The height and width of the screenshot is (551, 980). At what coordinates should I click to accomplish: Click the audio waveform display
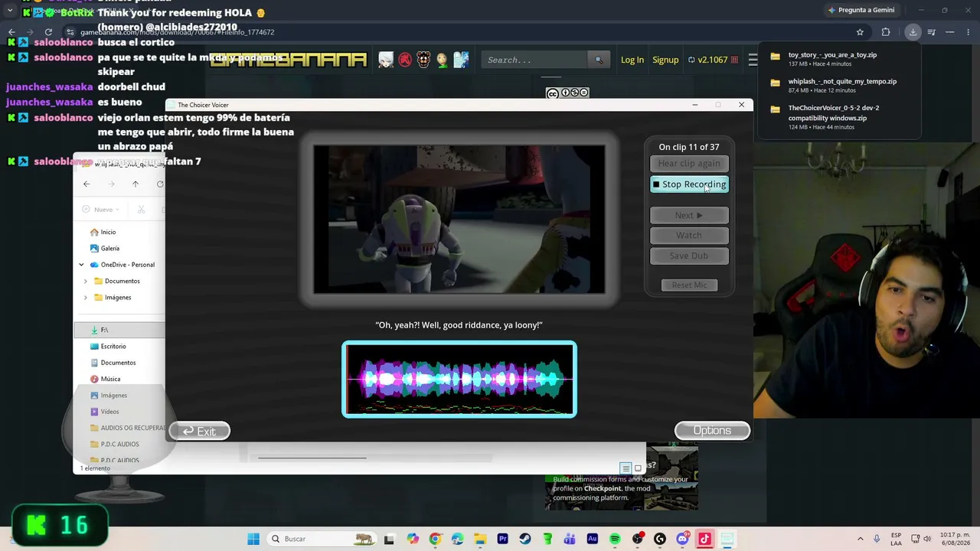pos(459,380)
